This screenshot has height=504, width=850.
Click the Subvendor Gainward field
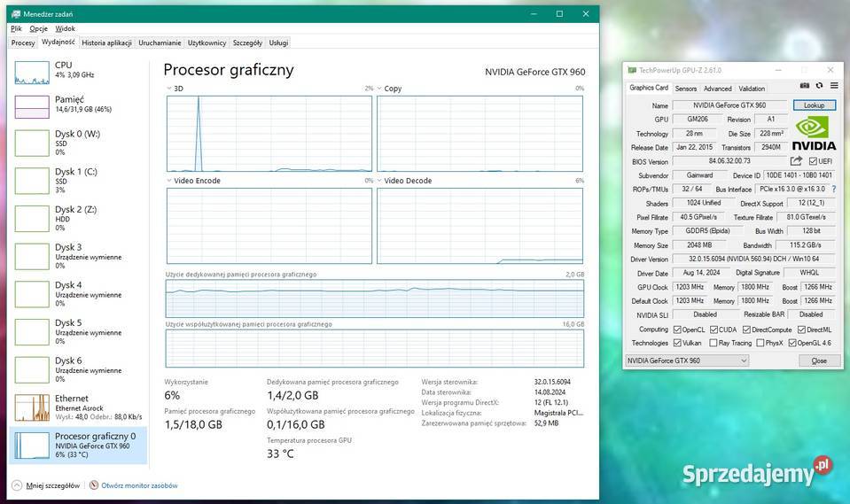coord(700,175)
